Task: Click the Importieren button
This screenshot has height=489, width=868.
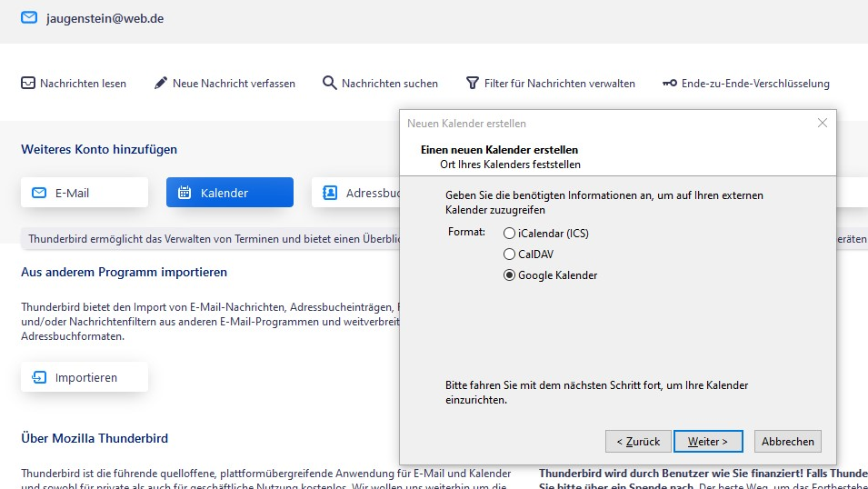Action: click(85, 376)
